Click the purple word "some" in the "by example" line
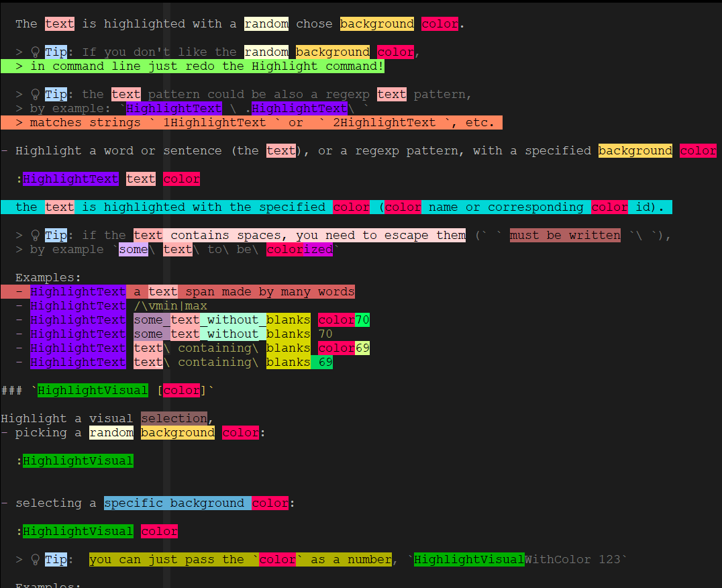This screenshot has width=722, height=588. coord(134,250)
